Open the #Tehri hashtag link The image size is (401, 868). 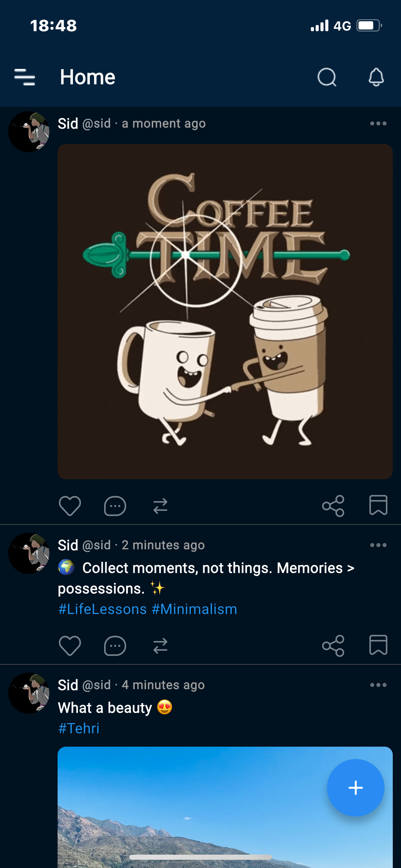[79, 728]
